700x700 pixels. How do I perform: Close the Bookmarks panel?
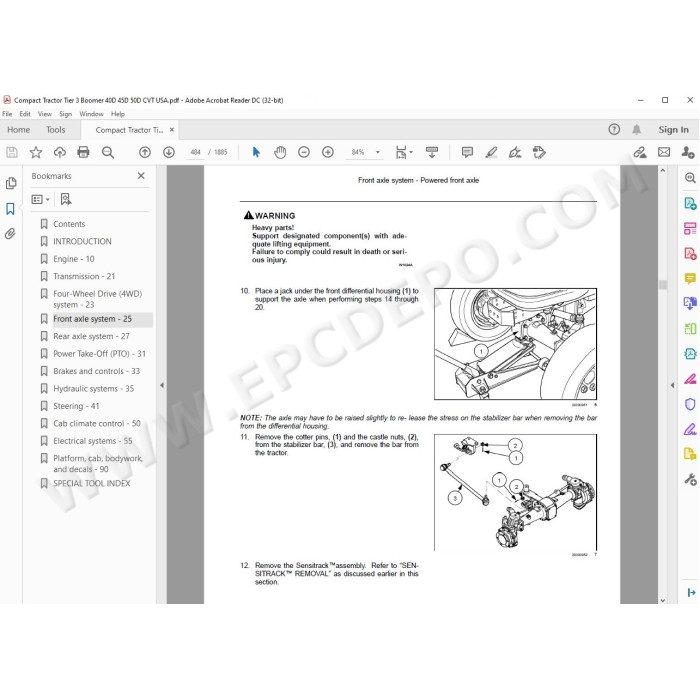(141, 176)
